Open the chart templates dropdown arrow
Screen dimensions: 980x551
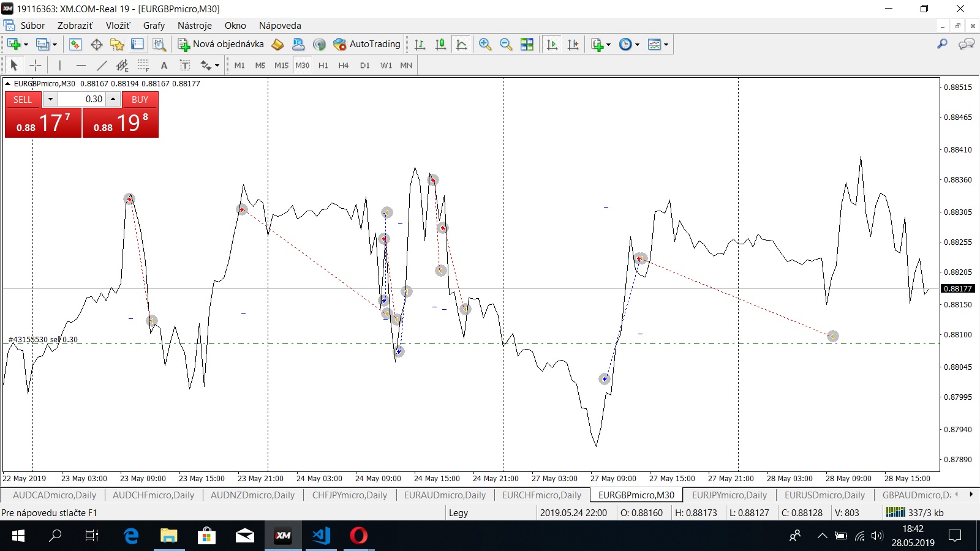pos(666,44)
